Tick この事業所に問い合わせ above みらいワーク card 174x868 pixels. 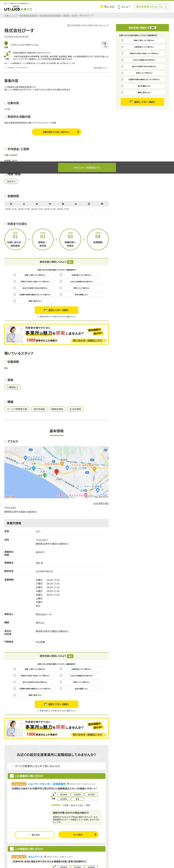pyautogui.click(x=12, y=849)
